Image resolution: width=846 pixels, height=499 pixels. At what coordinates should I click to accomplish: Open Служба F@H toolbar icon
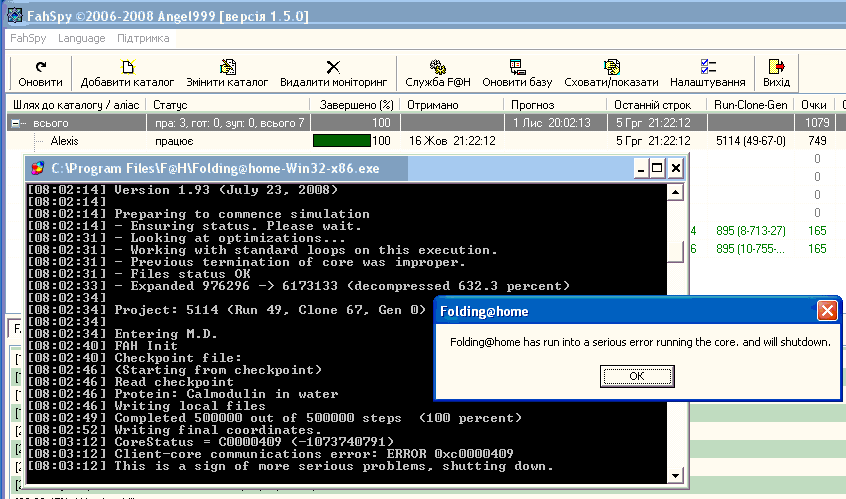click(438, 67)
